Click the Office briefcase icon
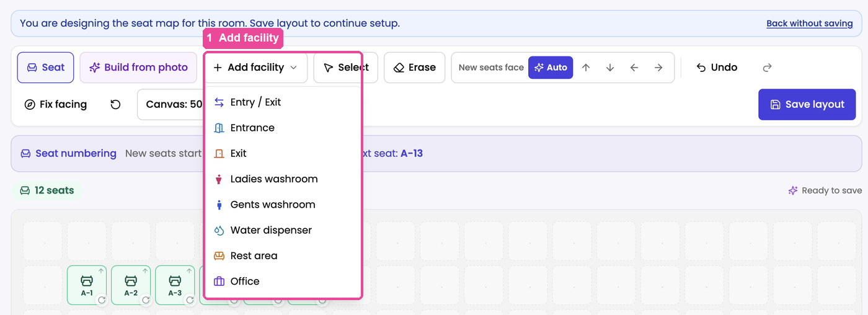The image size is (868, 315). click(x=219, y=282)
